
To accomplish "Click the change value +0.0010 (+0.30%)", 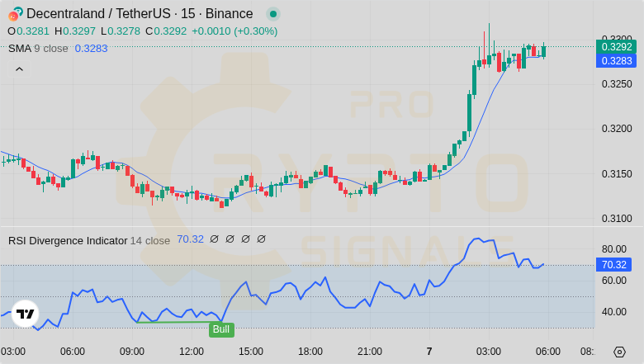I will point(234,31).
